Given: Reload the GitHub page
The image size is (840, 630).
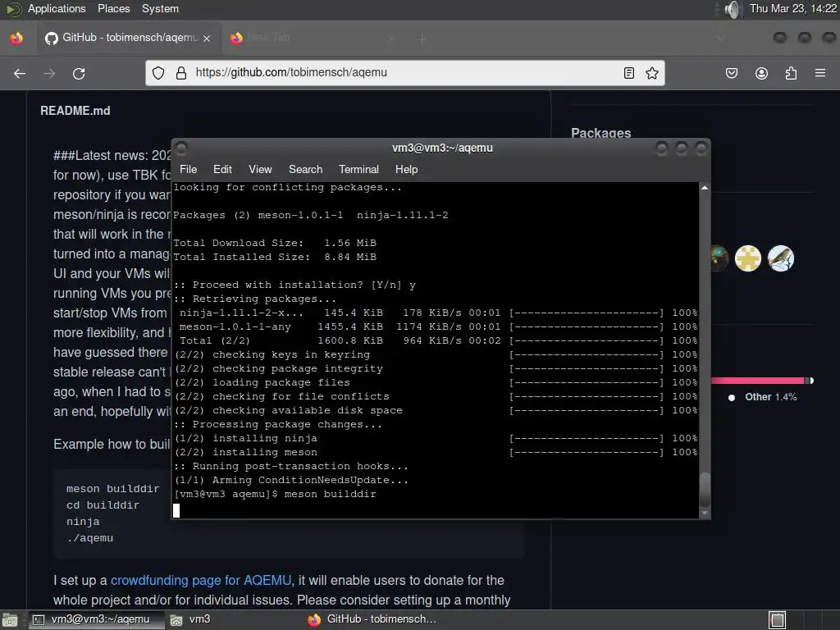Looking at the screenshot, I should (79, 73).
